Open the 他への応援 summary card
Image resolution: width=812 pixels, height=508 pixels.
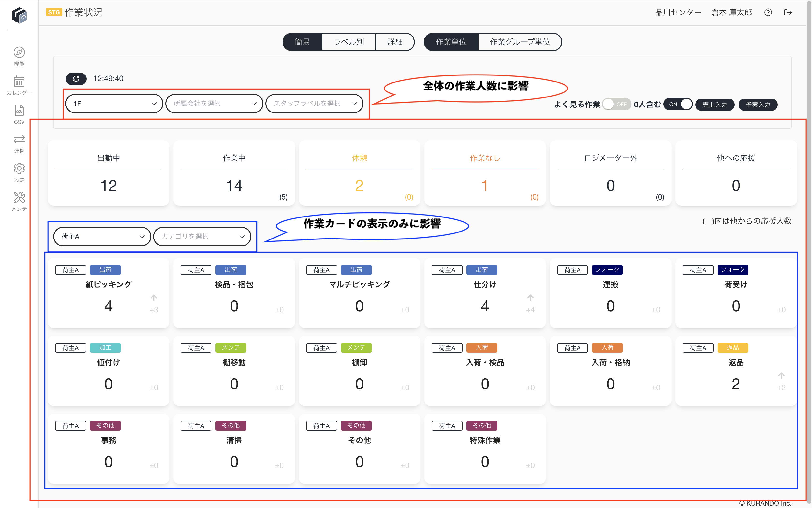[x=736, y=173]
